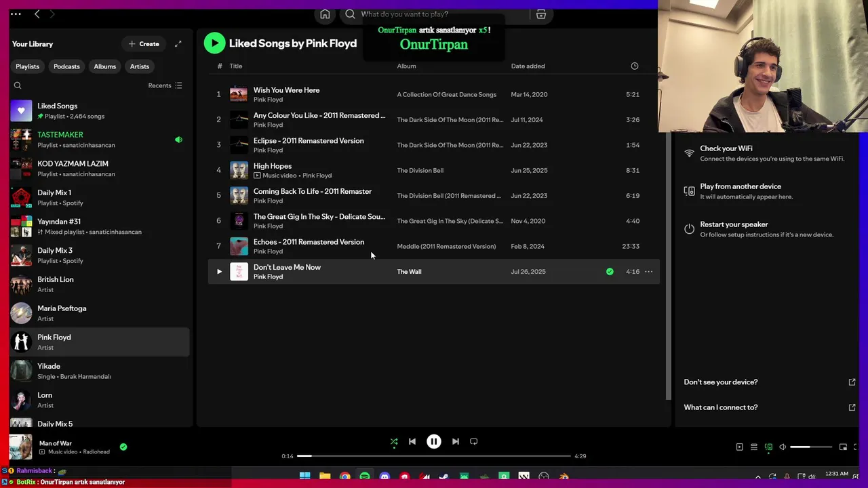Screen dimensions: 868x488
Task: Open more options for Don't Leave Me Now
Action: pyautogui.click(x=648, y=272)
